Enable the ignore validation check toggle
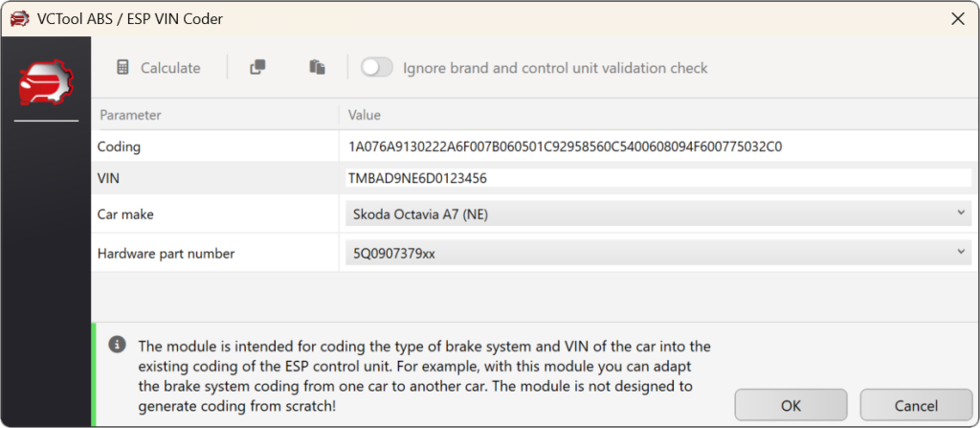Screen dimensions: 980x428 pyautogui.click(x=377, y=67)
